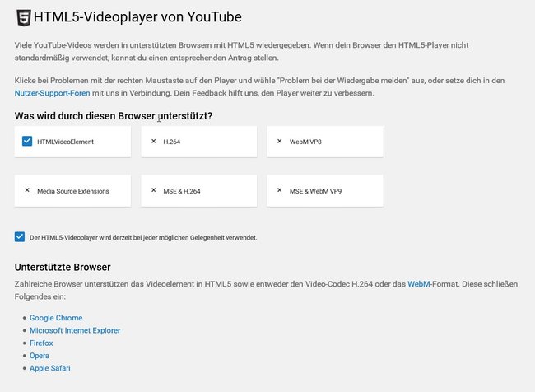Open the Microsoft Internet Explorer link
The height and width of the screenshot is (392, 535).
[x=75, y=330]
